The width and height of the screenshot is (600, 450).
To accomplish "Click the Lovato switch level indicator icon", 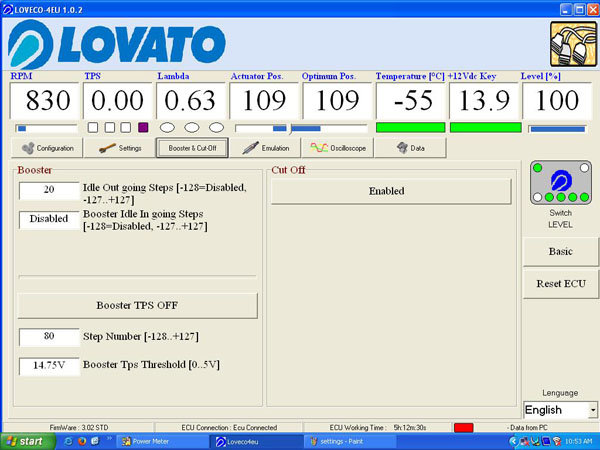I will pos(559,182).
